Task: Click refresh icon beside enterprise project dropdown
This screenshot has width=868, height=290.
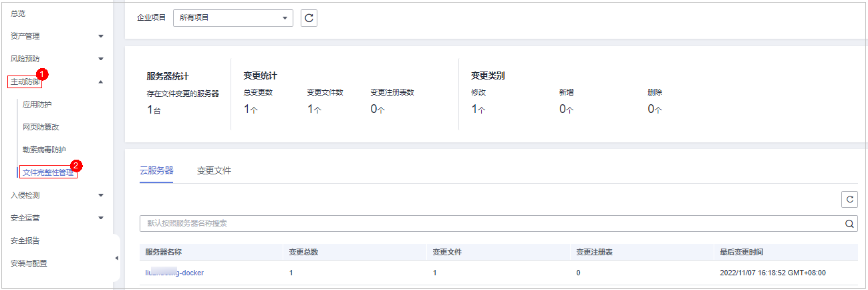Action: tap(309, 18)
